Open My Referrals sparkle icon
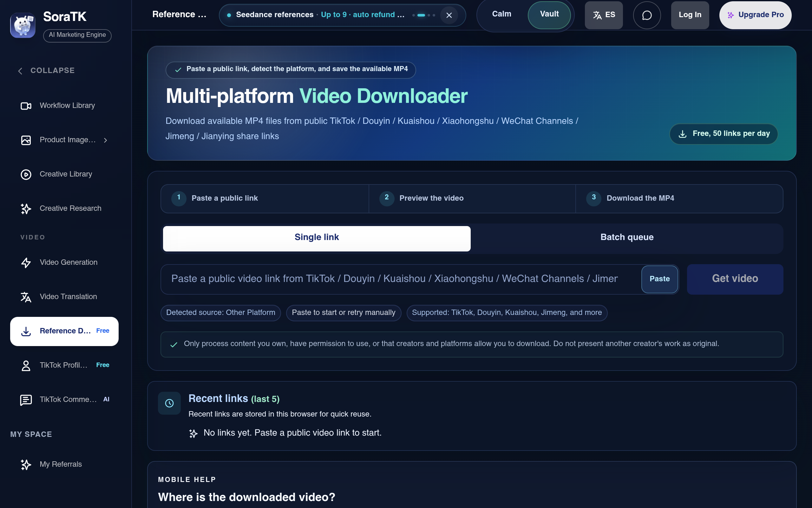 click(26, 465)
